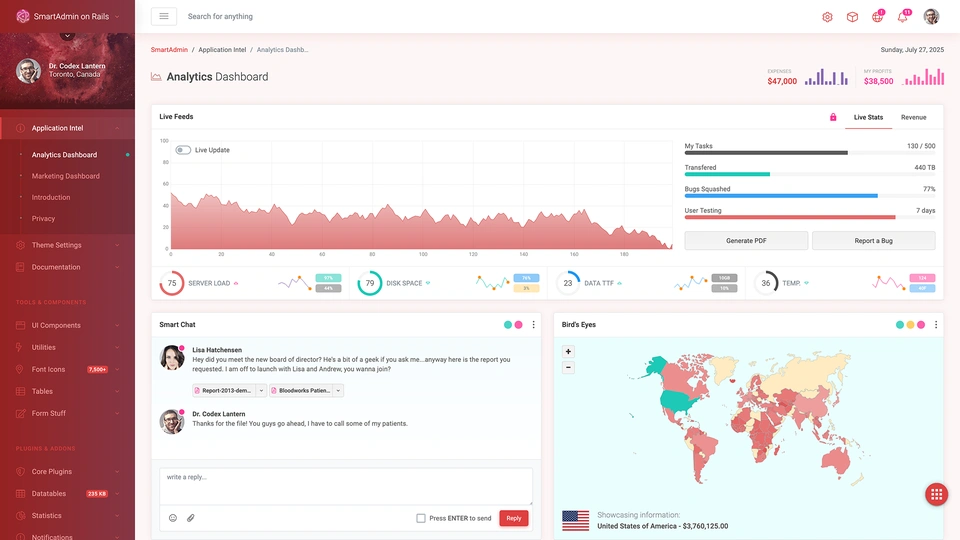960x540 pixels.
Task: Click the paperclip attachment icon
Action: pos(191,518)
